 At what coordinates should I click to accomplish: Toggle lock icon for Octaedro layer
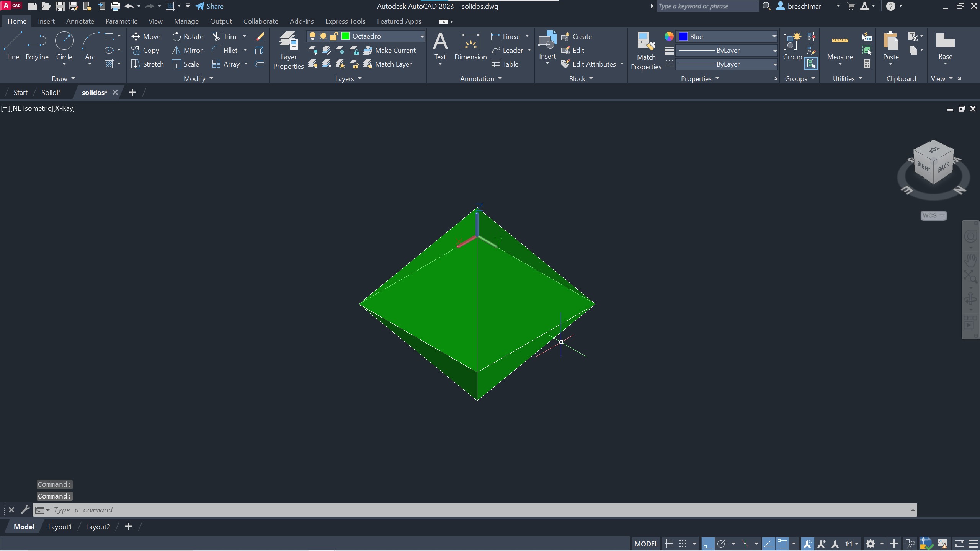pyautogui.click(x=334, y=36)
